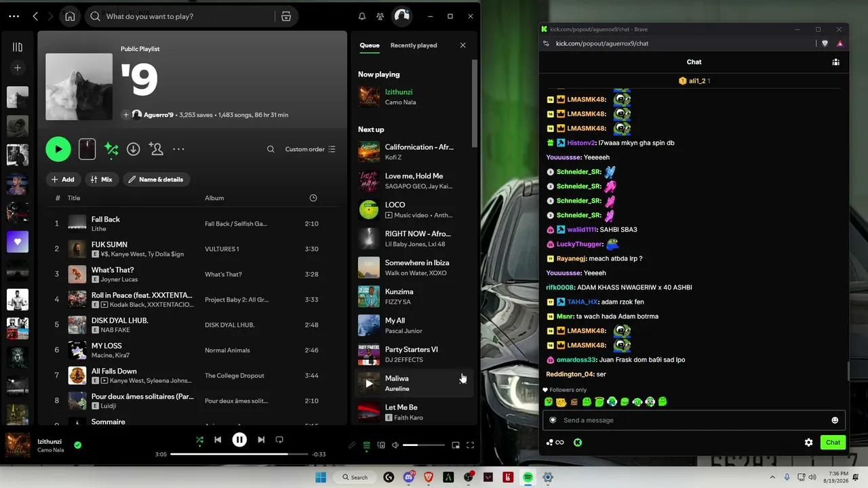This screenshot has height=488, width=868.
Task: Click the remaining time display -0:33
Action: 319,454
